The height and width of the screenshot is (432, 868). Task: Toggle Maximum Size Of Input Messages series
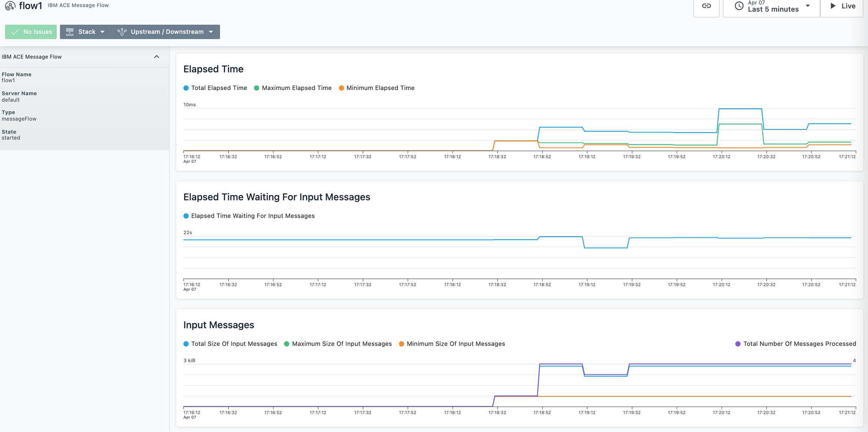point(338,344)
